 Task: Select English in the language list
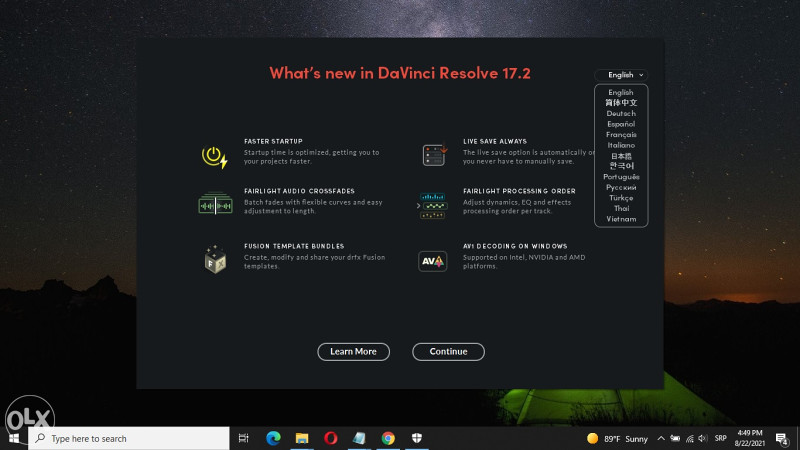[x=620, y=92]
